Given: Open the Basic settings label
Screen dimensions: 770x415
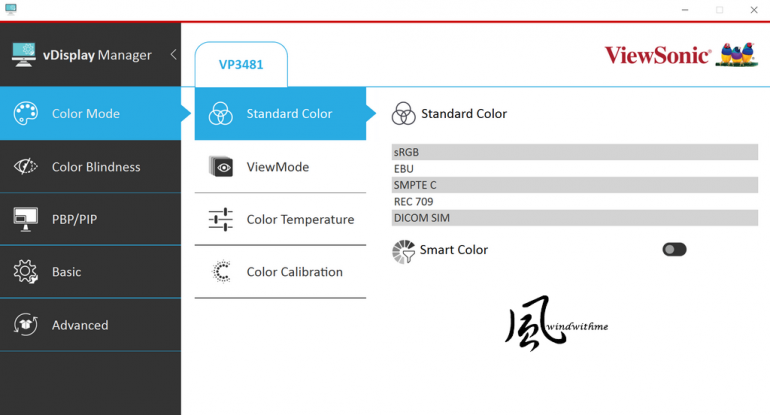Looking at the screenshot, I should (67, 272).
